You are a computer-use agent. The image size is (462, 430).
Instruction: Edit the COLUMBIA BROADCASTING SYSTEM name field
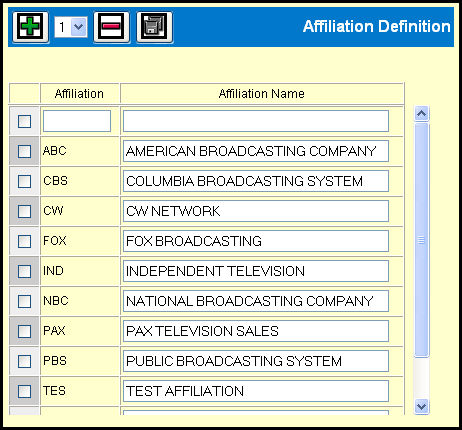click(x=256, y=181)
